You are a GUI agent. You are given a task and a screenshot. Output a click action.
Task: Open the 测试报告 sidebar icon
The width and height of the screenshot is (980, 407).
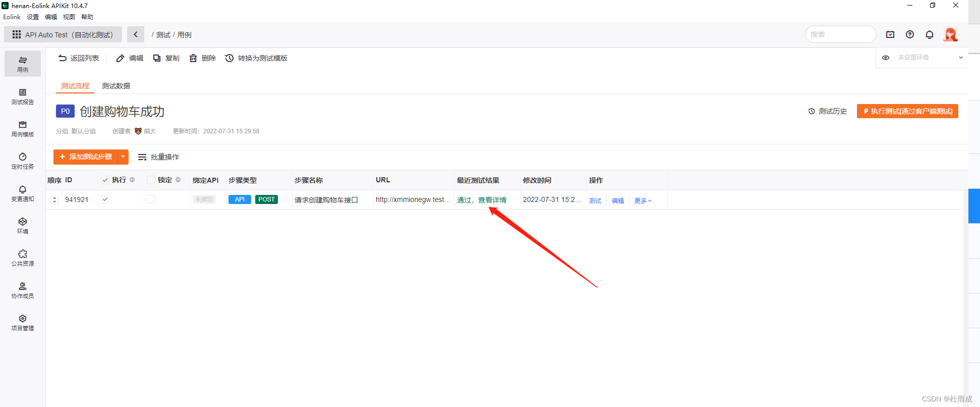23,96
